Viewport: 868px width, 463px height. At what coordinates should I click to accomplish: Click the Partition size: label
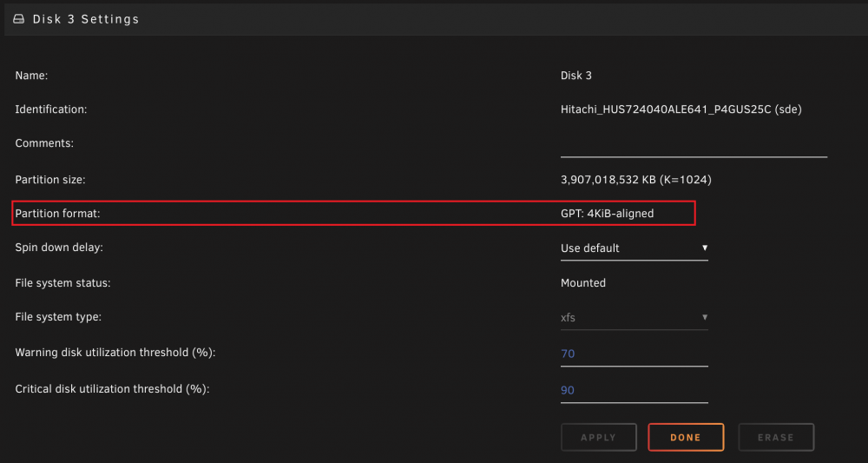[x=50, y=180]
